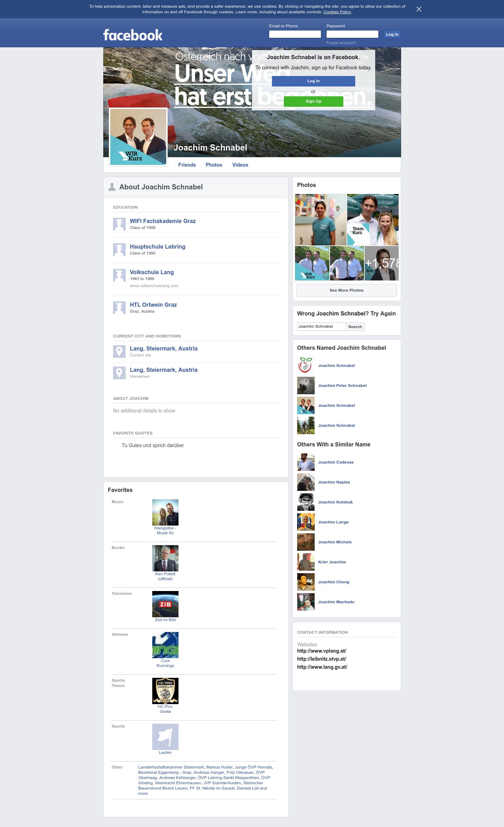
Task: Open the Cookies Policy link
Action: pos(337,12)
